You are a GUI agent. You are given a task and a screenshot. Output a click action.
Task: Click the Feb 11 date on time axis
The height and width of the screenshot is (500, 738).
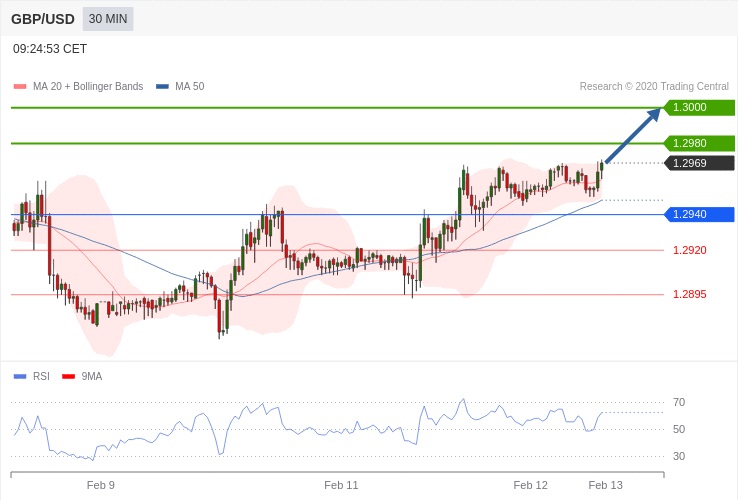coord(341,485)
